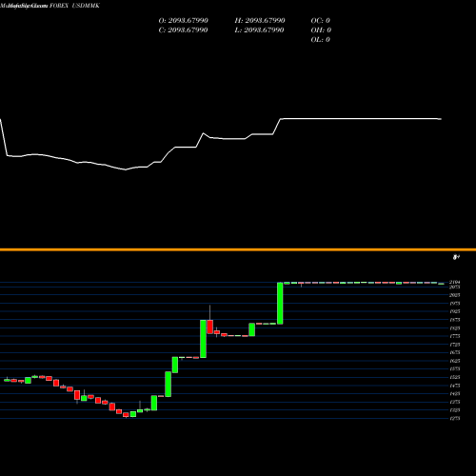Click the 1775 label on the price axis
The height and width of the screenshot is (476, 476).
(x=455, y=336)
